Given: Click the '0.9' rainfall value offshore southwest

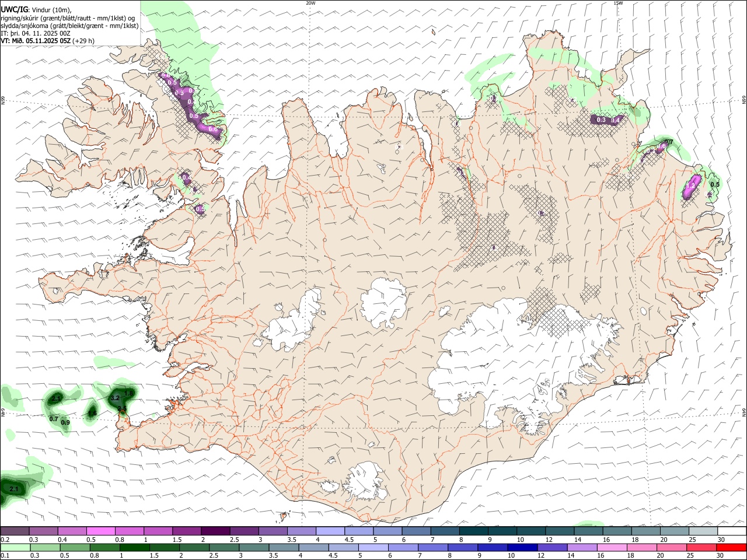Looking at the screenshot, I should click(x=65, y=422).
